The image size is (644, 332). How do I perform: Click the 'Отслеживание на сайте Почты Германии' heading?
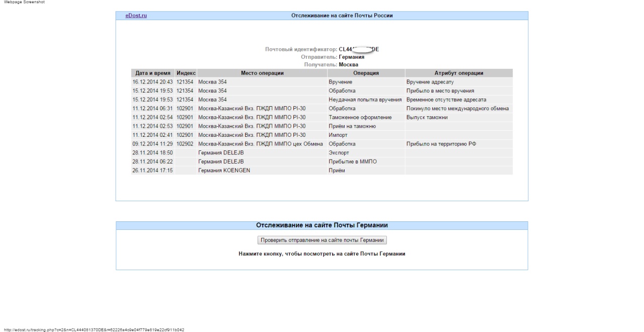coord(321,225)
